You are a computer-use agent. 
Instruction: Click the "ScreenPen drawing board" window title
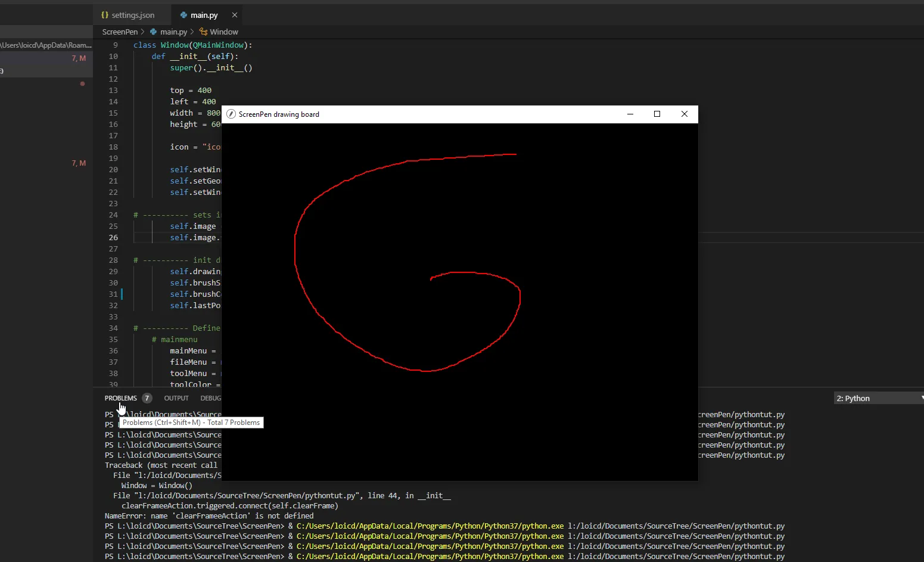[279, 114]
